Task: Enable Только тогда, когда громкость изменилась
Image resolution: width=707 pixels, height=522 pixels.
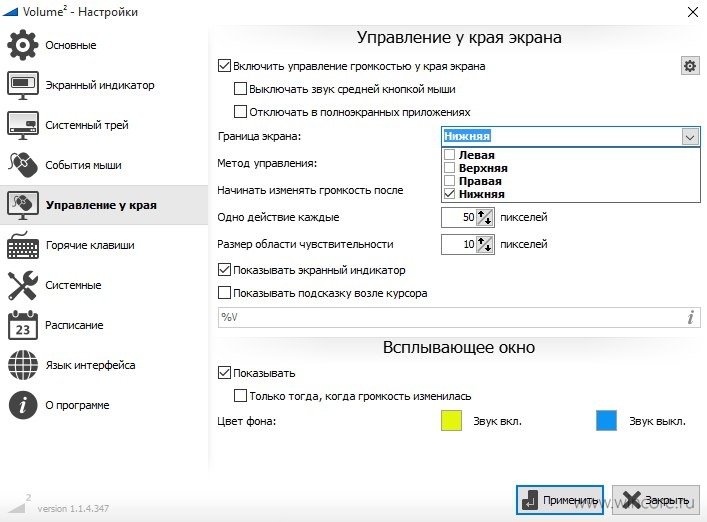Action: pyautogui.click(x=240, y=396)
